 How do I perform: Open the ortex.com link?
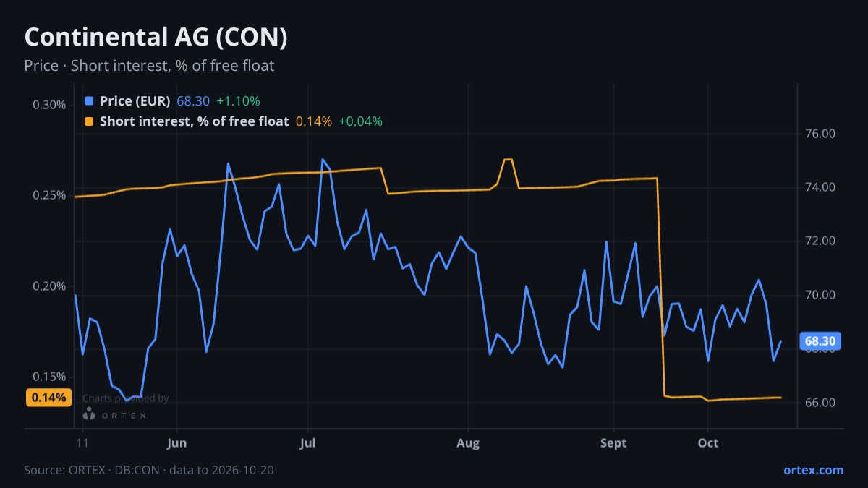[813, 470]
